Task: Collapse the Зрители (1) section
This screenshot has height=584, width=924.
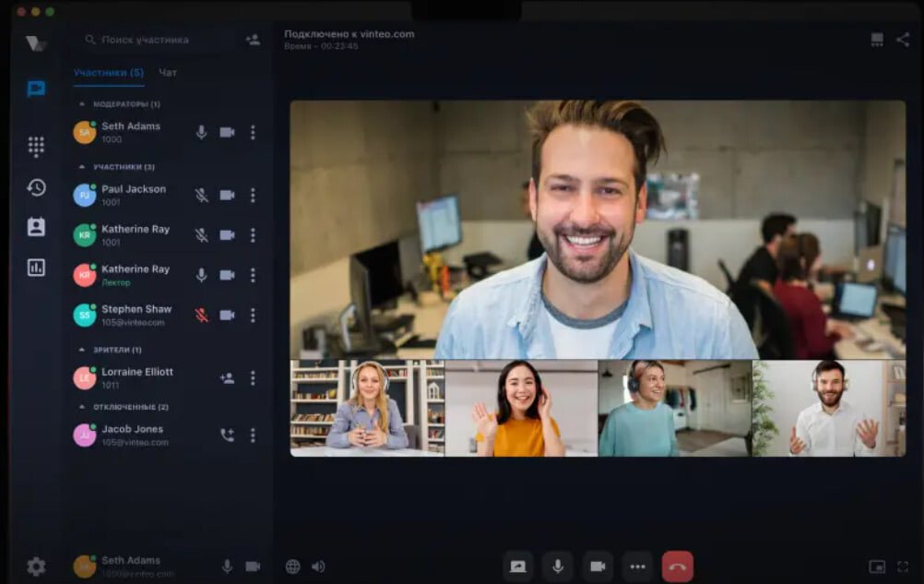Action: [x=82, y=350]
